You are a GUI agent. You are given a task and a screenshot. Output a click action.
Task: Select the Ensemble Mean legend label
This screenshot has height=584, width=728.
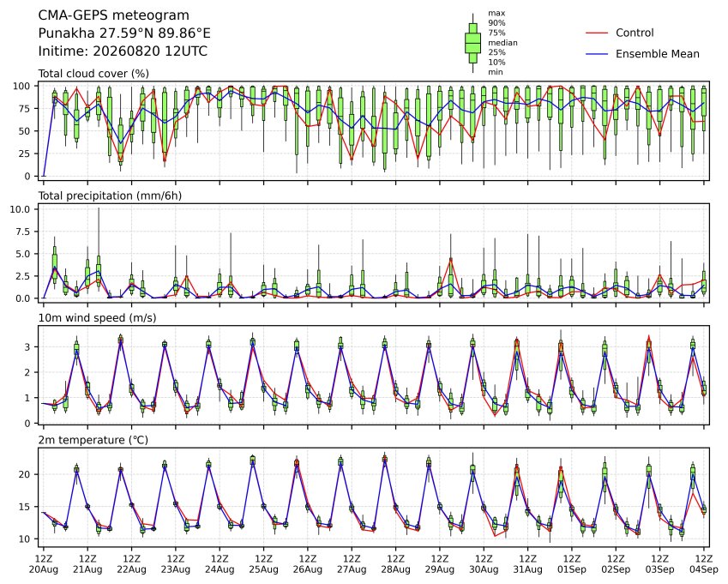(x=657, y=54)
